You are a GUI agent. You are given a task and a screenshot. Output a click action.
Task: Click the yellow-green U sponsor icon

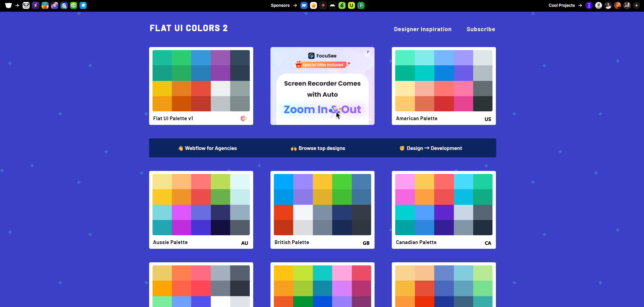tap(351, 5)
